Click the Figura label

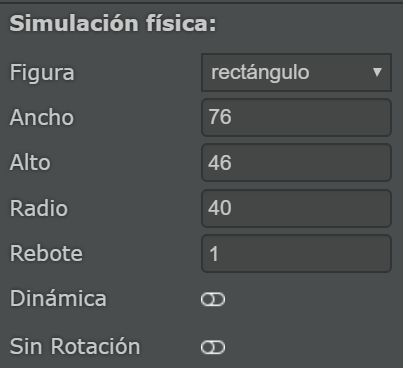tap(42, 72)
